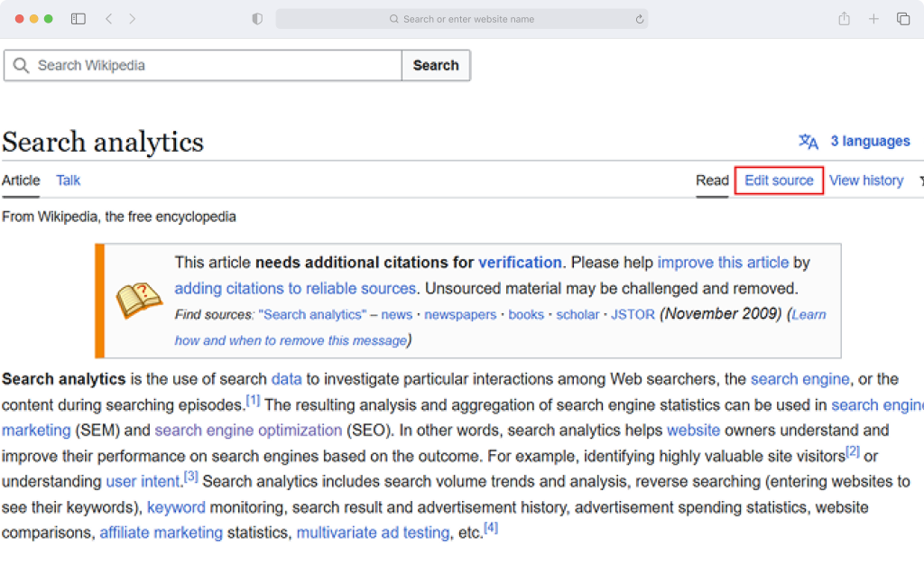
Task: Open the privacy shield report icon
Action: pyautogui.click(x=257, y=19)
